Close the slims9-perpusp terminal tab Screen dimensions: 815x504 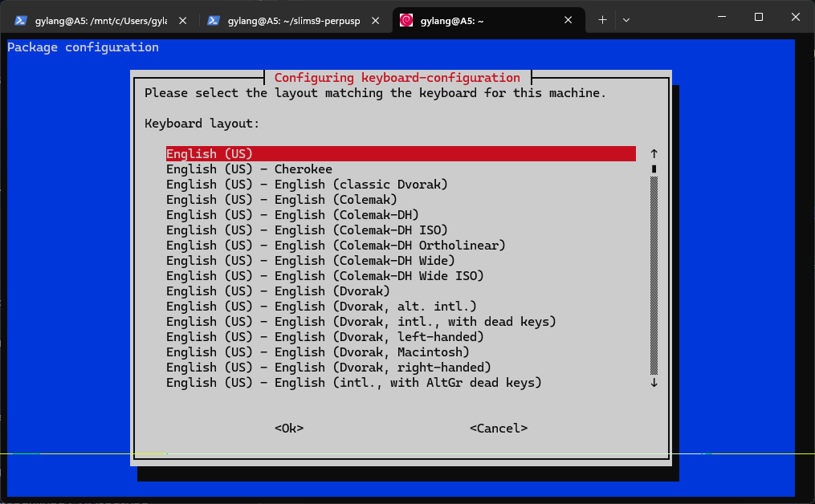click(x=376, y=19)
